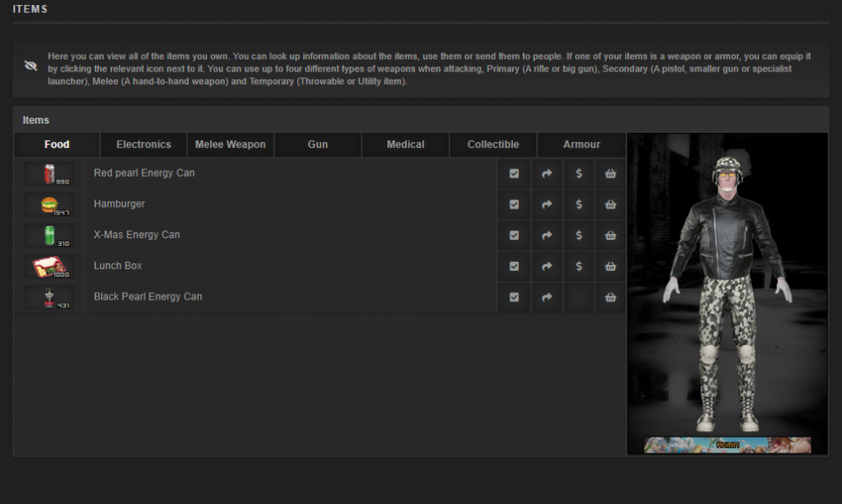Click the Lunch Box item thumbnail
842x504 pixels.
(x=50, y=267)
